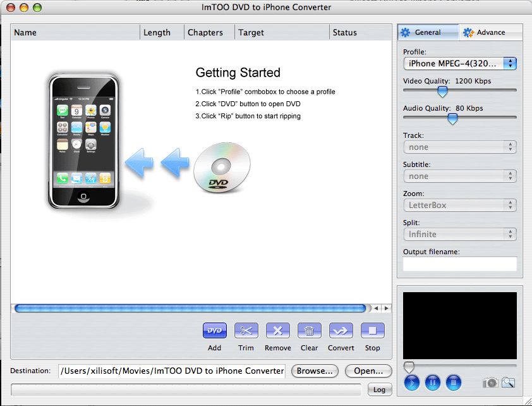Play the preview video
The height and width of the screenshot is (406, 532).
411,383
